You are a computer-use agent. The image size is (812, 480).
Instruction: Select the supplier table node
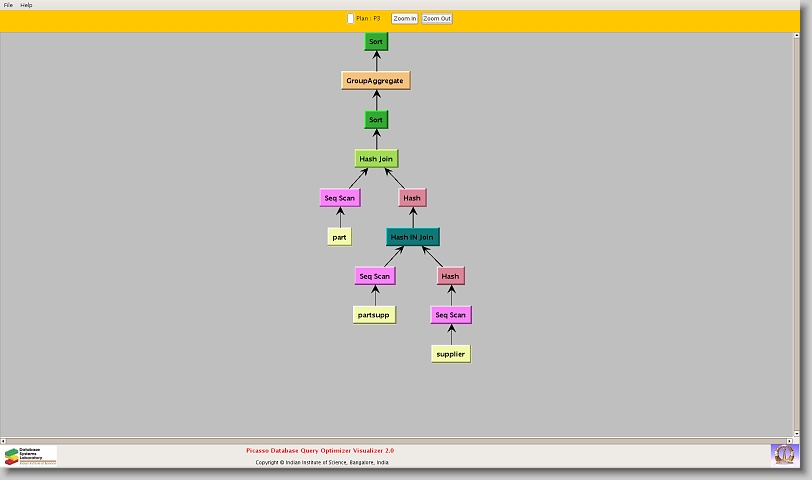coord(451,354)
